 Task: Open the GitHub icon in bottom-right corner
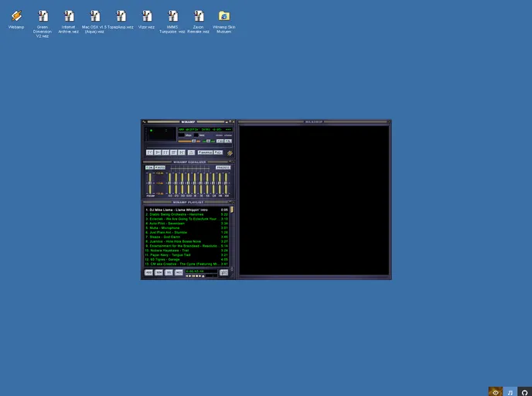pos(524,391)
